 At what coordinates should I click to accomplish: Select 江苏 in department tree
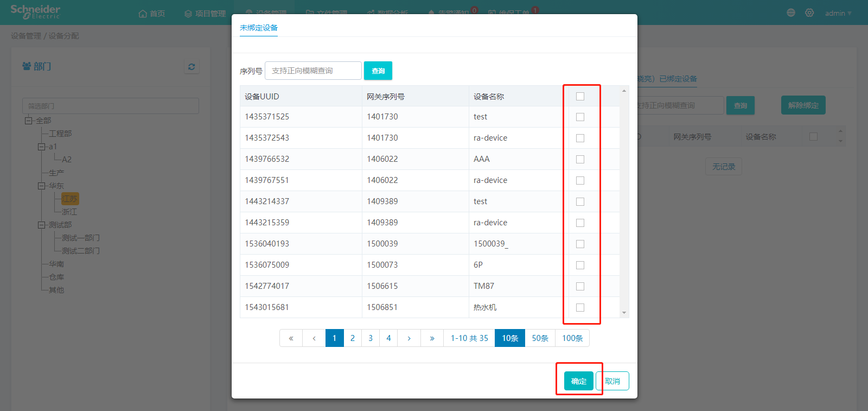tap(69, 199)
